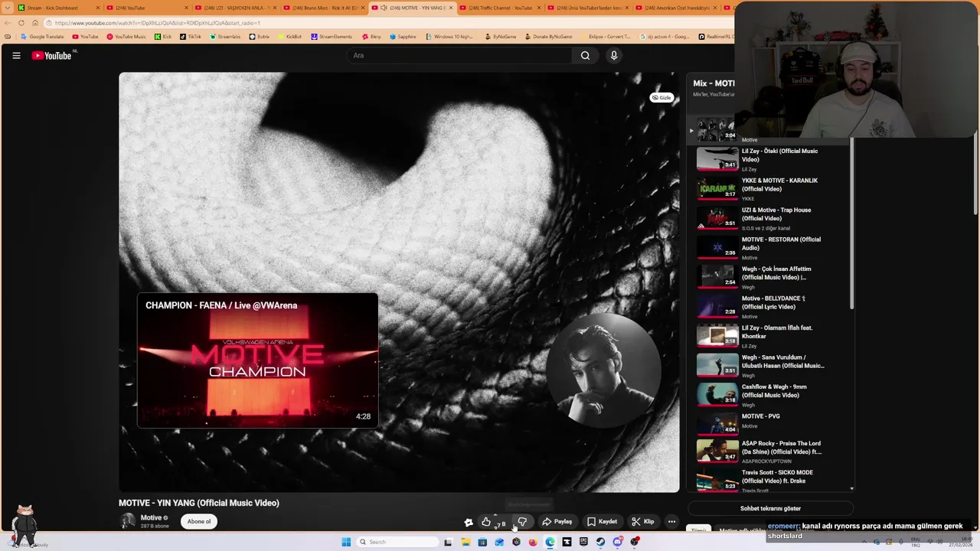Open Blerp bookmark
This screenshot has width=980, height=551.
371,37
